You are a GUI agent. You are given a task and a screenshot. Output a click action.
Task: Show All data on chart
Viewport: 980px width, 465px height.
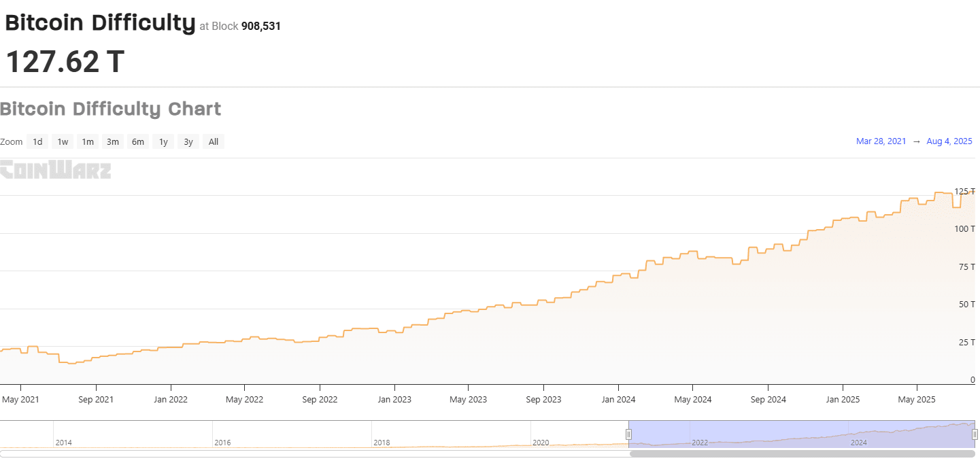214,141
